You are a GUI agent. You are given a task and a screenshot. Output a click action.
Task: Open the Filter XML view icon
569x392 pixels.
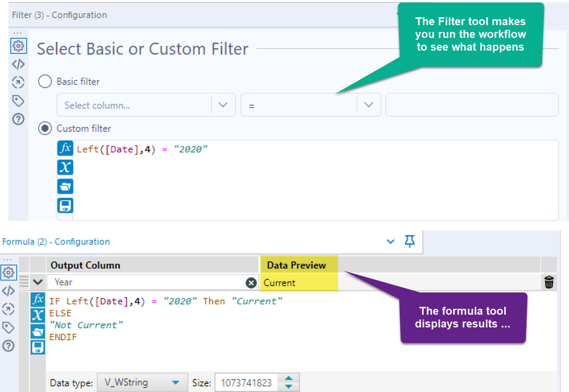pyautogui.click(x=18, y=64)
